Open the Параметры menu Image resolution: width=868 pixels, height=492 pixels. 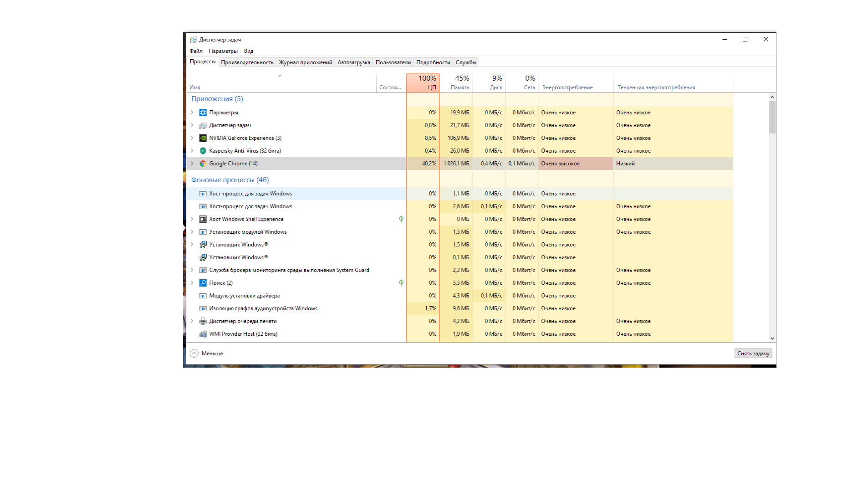click(223, 51)
